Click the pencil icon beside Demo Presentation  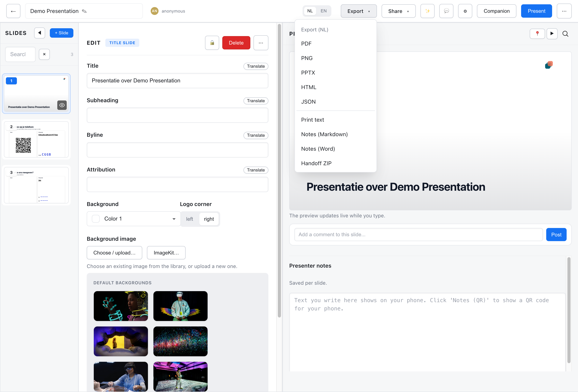[84, 11]
